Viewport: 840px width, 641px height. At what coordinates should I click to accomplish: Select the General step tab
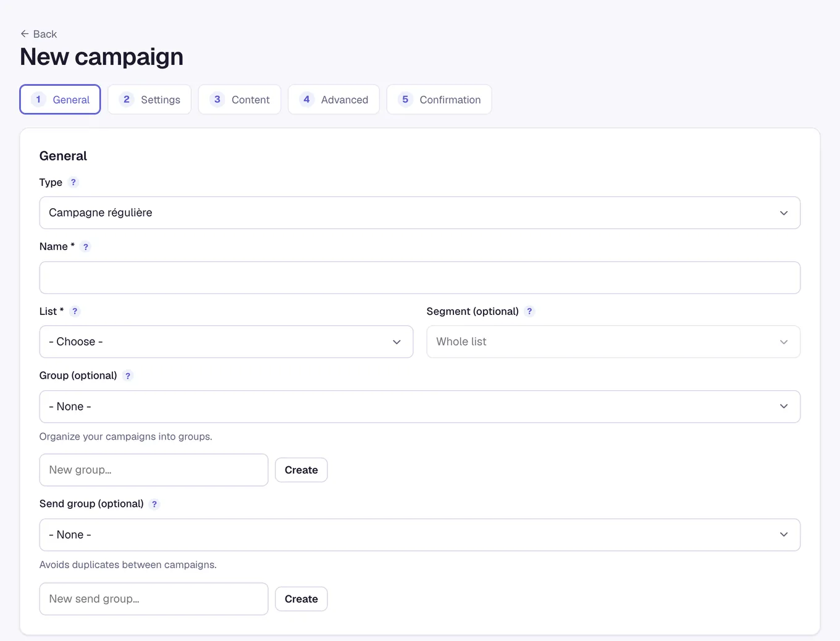click(60, 99)
